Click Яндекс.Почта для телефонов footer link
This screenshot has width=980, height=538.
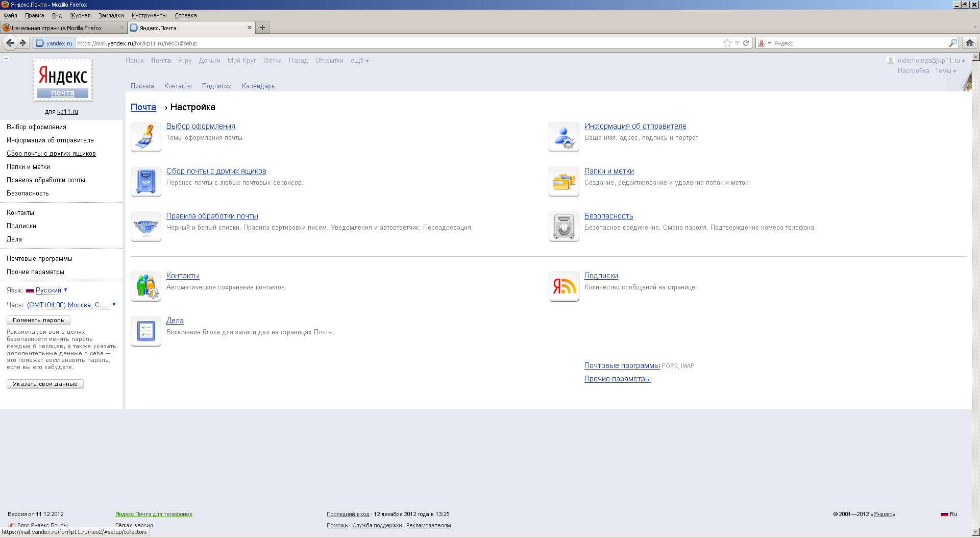154,514
